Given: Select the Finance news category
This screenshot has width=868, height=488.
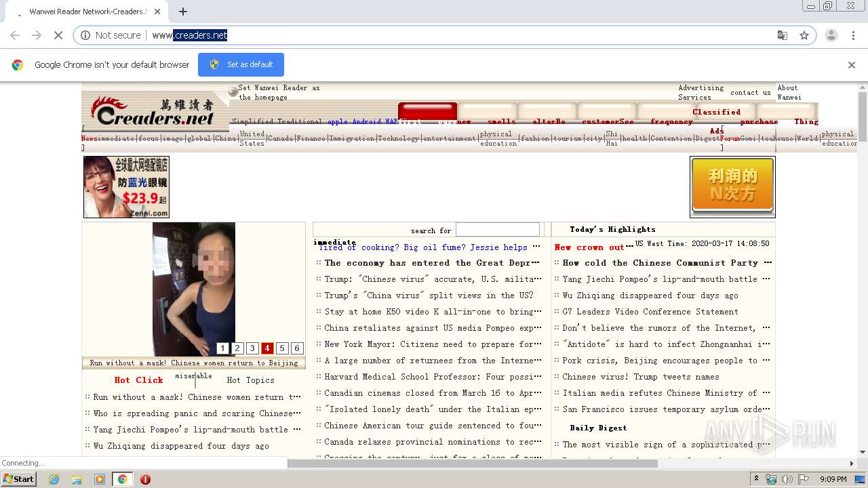Looking at the screenshot, I should coord(311,138).
